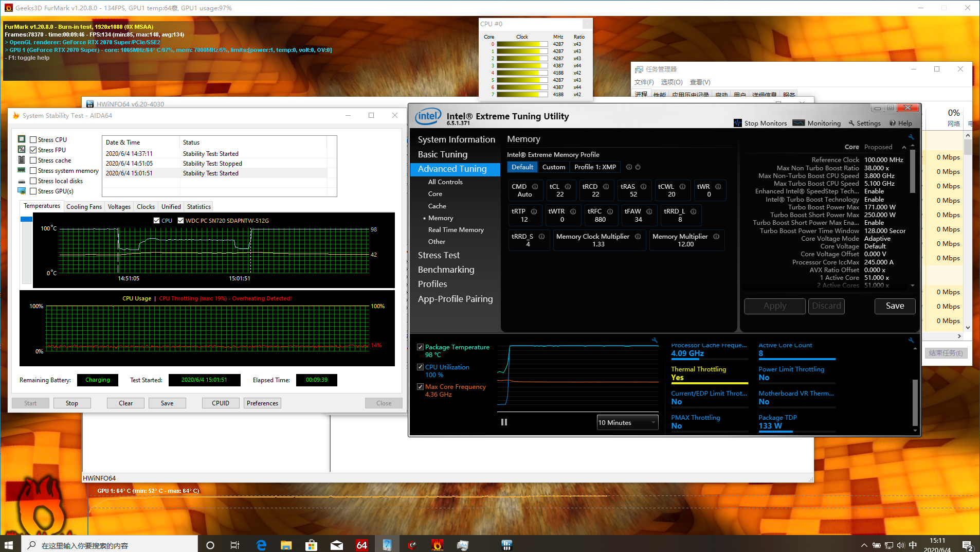Show info for tRCD timing

click(x=606, y=187)
